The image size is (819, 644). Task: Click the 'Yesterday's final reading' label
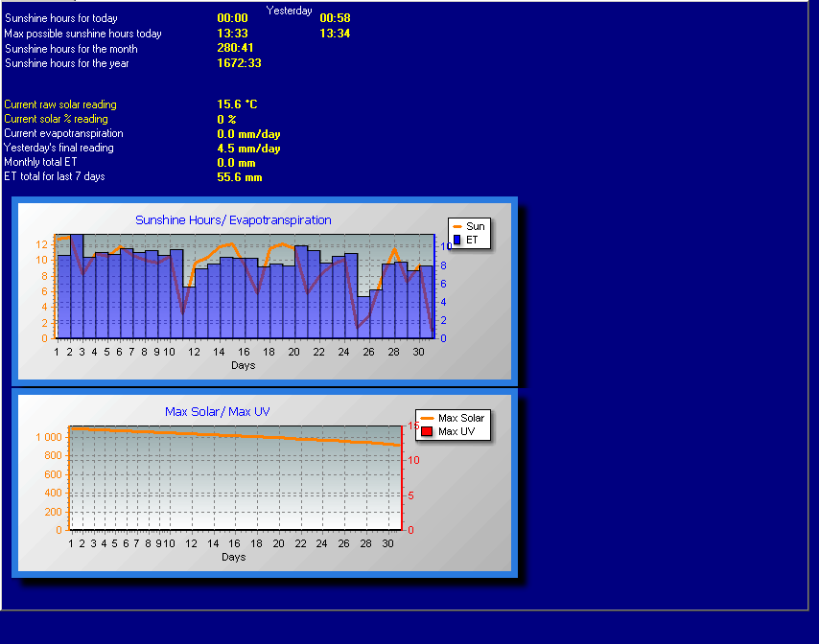point(58,148)
